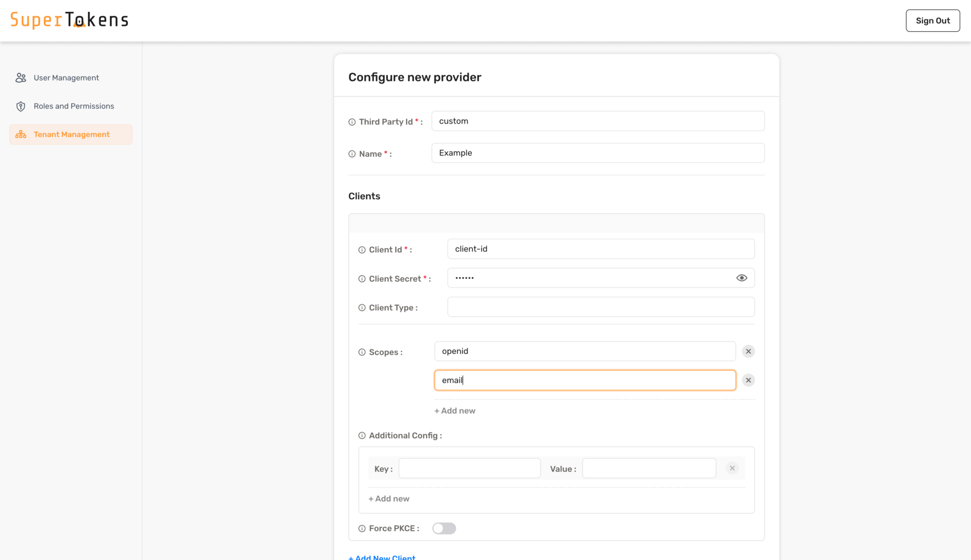Reveal the Client Secret value
The height and width of the screenshot is (560, 971).
click(741, 277)
